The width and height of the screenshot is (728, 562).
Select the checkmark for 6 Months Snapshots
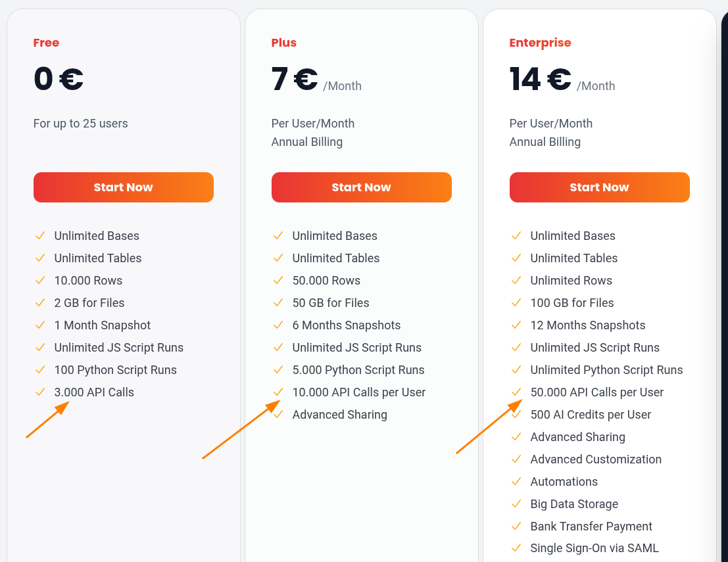pos(278,325)
